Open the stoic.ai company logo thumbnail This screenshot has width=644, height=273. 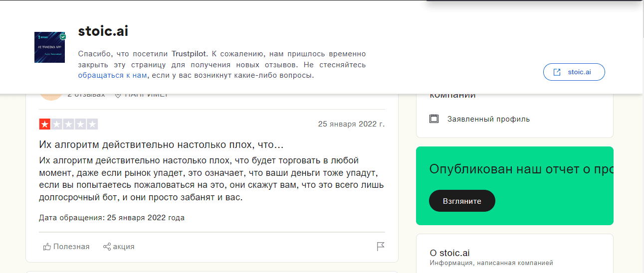tap(50, 47)
